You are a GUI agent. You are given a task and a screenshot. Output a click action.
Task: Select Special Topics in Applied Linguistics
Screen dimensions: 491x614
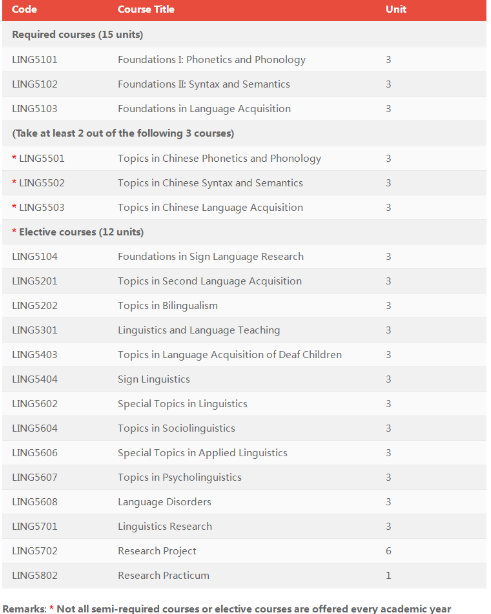coord(202,453)
